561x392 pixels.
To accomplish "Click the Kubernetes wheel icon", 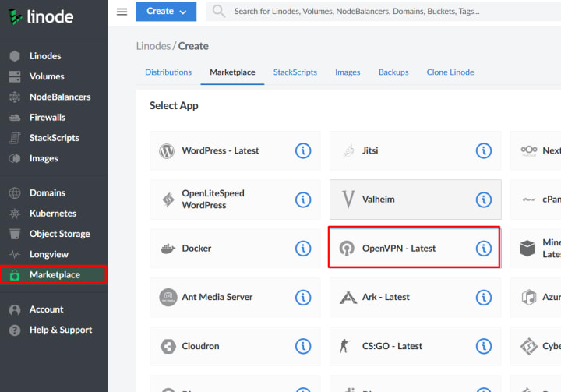I will click(15, 214).
